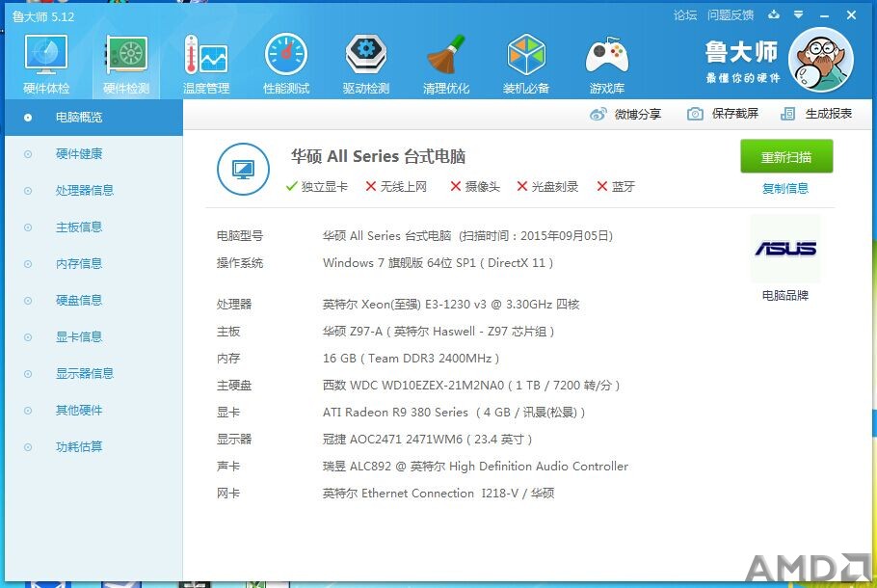877x588 pixels.
Task: Click monitor value 冠捷 AOC2471
Action: (x=427, y=440)
